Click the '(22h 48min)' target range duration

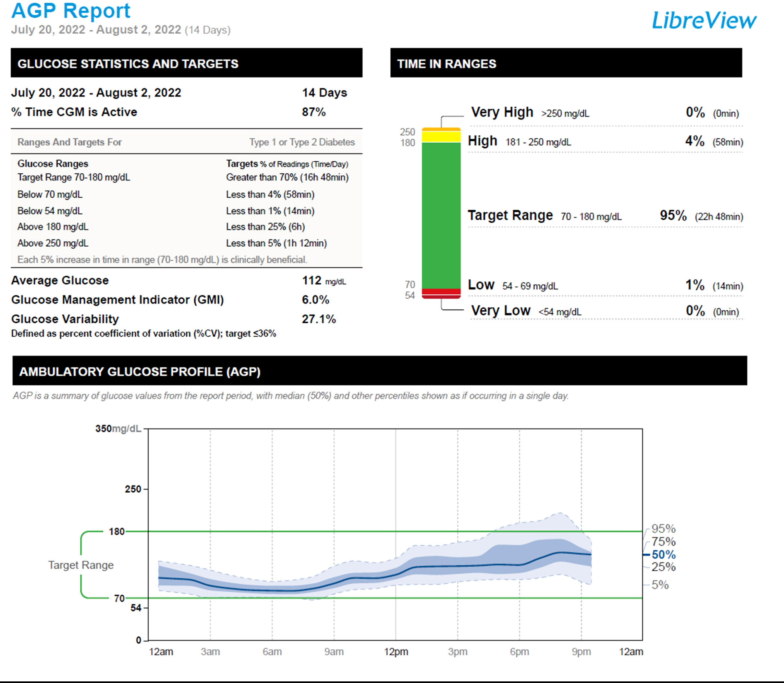tap(719, 217)
